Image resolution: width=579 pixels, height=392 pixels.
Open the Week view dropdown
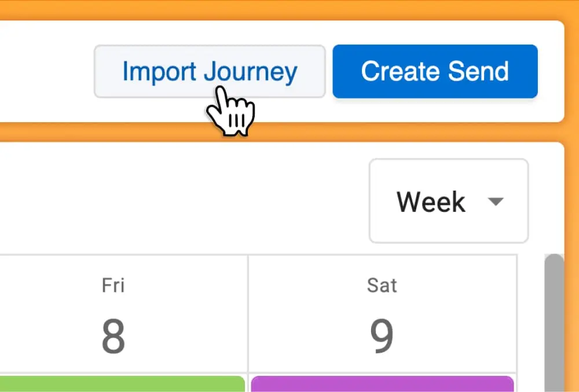click(449, 201)
